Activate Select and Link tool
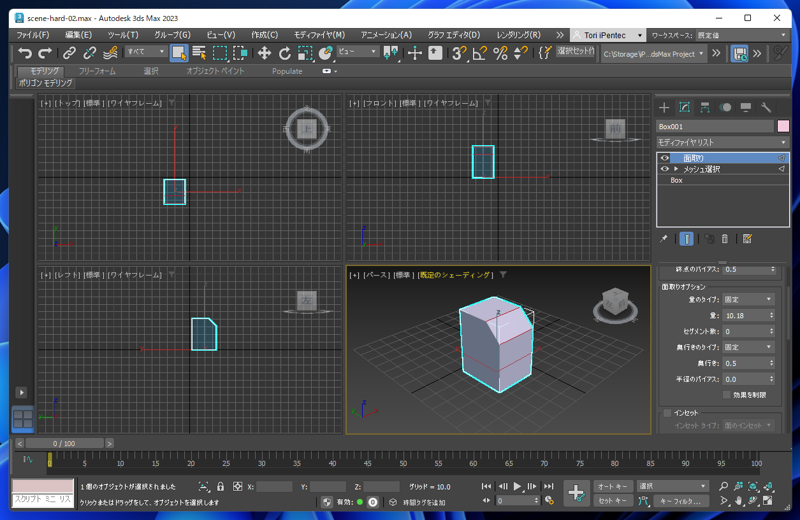800x520 pixels. (69, 53)
